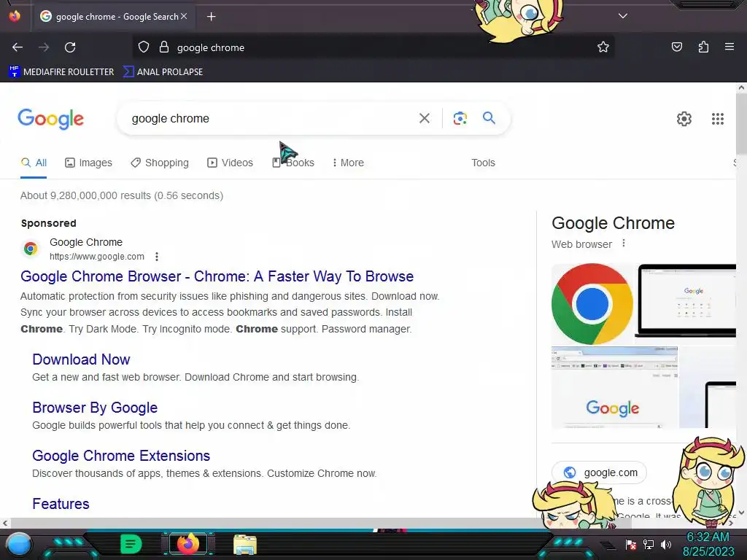747x560 pixels.
Task: Open the MEDIAFIRE ROULETTER bookmark
Action: (x=61, y=72)
